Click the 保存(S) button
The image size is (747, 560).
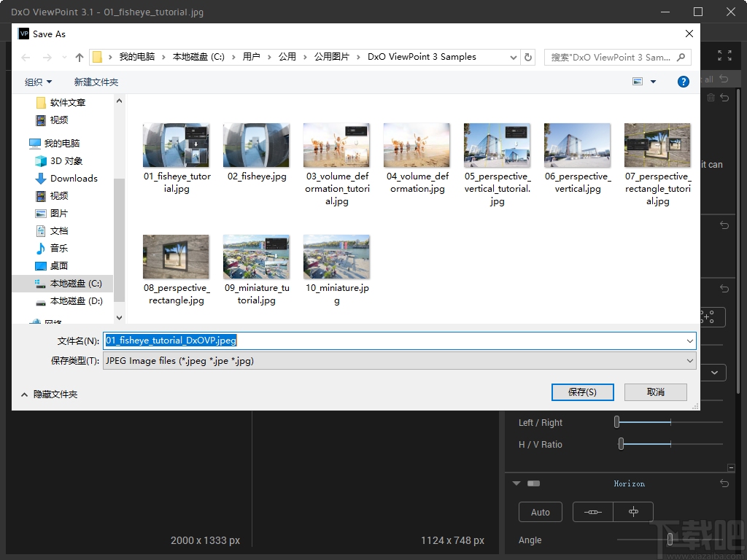(x=582, y=392)
